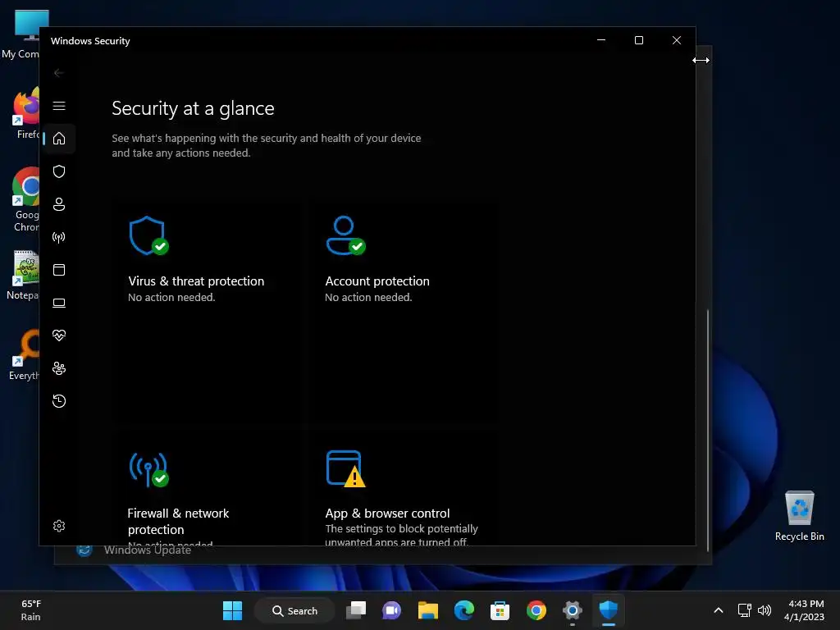This screenshot has width=840, height=630.
Task: Click the App & browser control warning icon
Action: pyautogui.click(x=345, y=468)
